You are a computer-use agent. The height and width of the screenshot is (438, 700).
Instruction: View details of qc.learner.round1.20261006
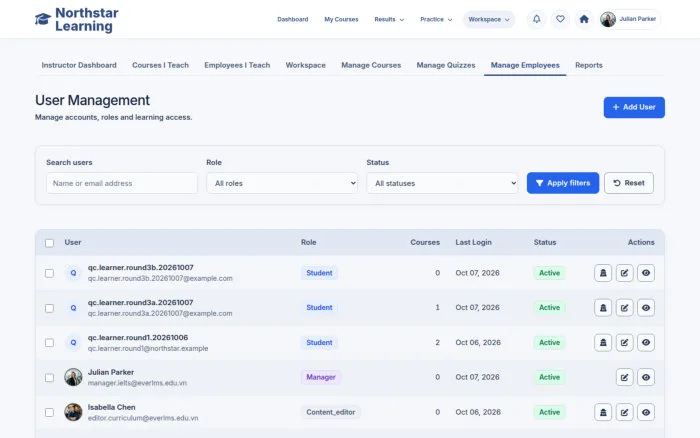tap(646, 342)
